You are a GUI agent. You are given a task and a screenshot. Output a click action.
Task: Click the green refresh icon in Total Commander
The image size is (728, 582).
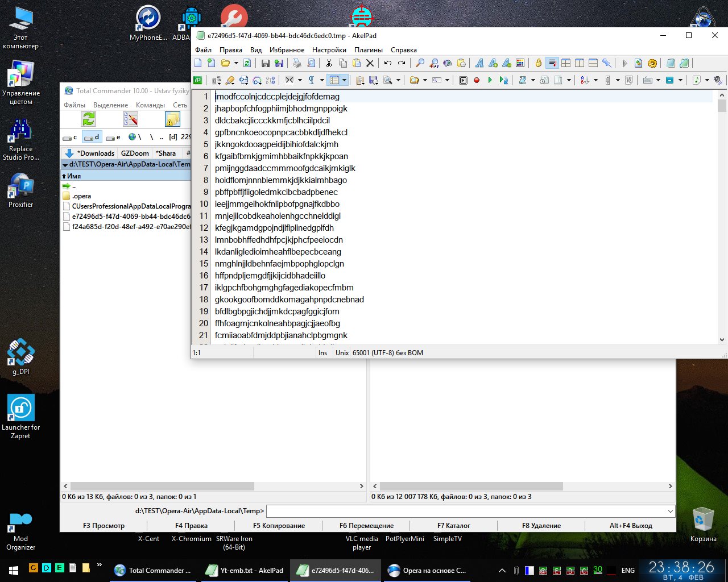pyautogui.click(x=88, y=119)
